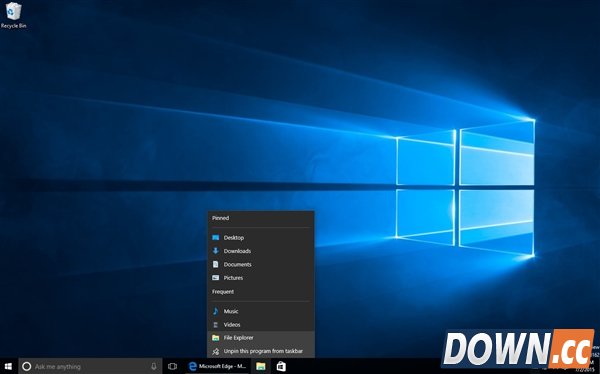Click the unpin icon in the jump list
The image size is (600, 374).
(215, 351)
